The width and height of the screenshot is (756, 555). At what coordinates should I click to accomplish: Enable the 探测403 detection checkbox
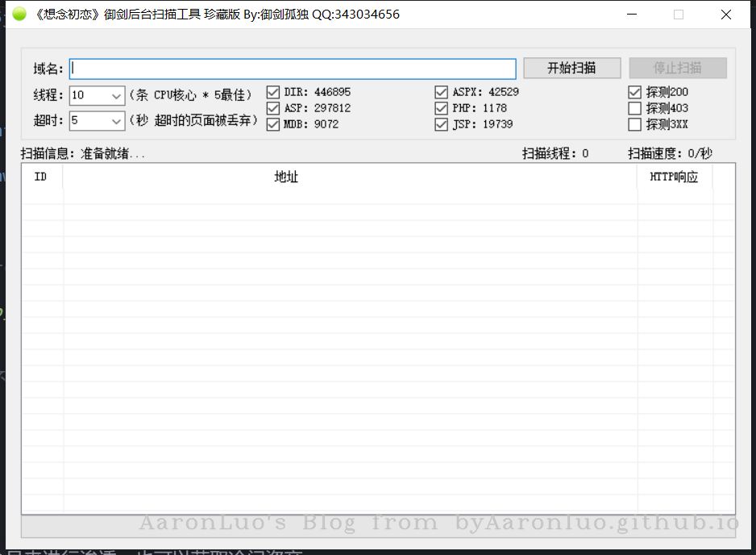coord(634,108)
